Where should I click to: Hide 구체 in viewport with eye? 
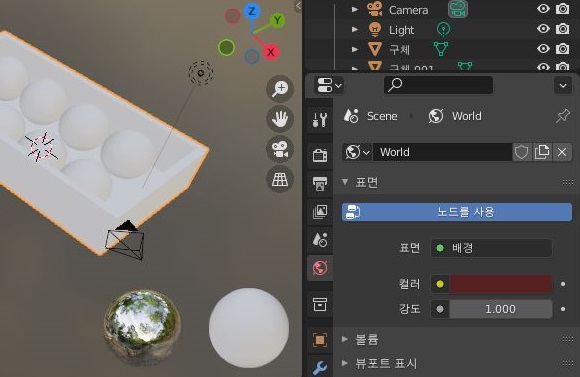(x=543, y=48)
